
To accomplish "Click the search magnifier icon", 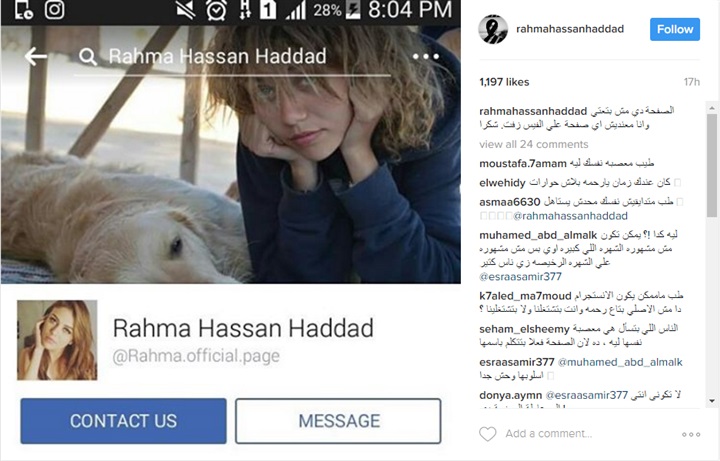I will click(x=88, y=57).
